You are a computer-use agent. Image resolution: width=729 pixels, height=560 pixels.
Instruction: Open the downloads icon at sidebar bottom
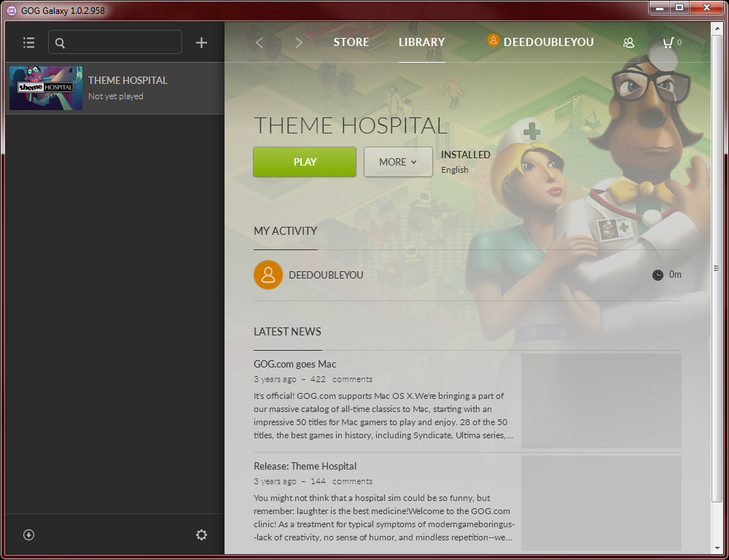coord(28,534)
